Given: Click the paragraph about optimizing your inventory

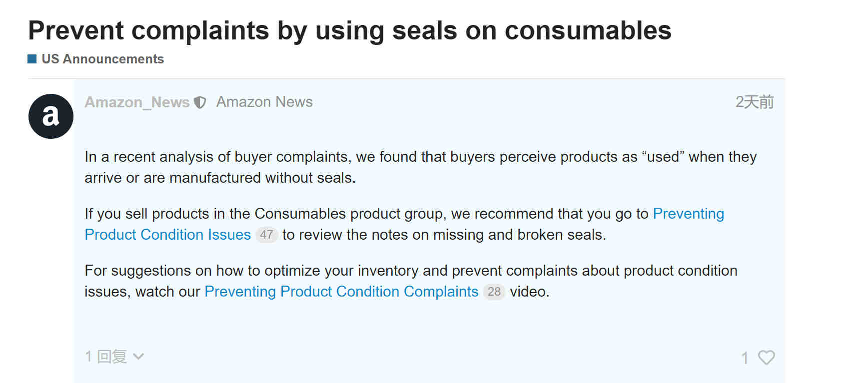Looking at the screenshot, I should click(411, 281).
